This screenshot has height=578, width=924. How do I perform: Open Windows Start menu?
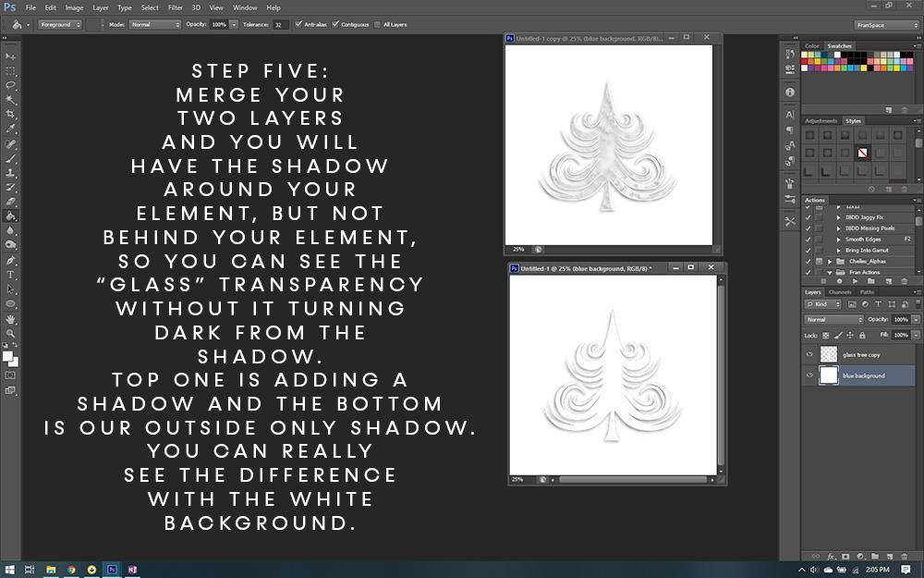(x=10, y=570)
